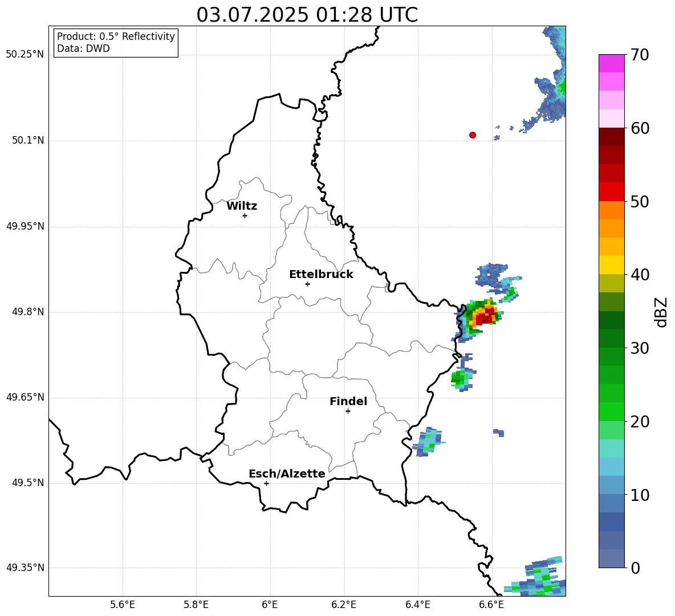675x616 pixels.
Task: Click the 6.4°E longitude label
Action: [417, 605]
